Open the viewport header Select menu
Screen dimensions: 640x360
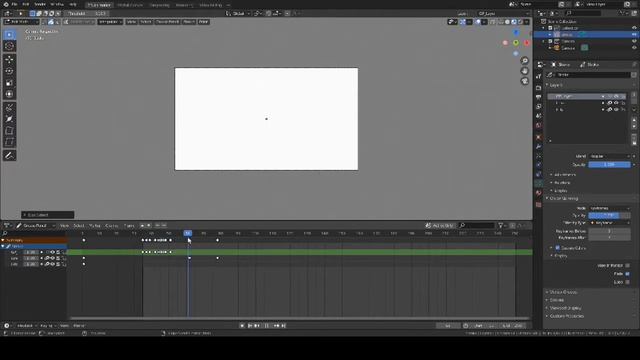(x=146, y=22)
